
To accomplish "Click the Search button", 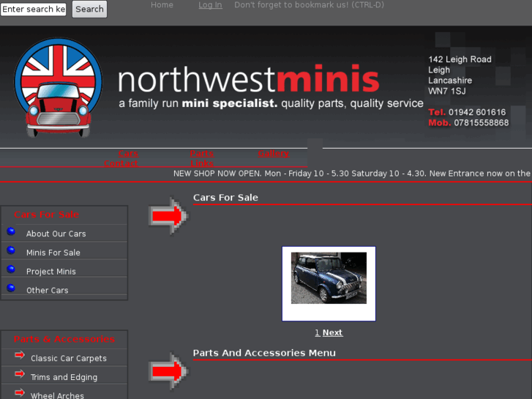I will click(89, 9).
